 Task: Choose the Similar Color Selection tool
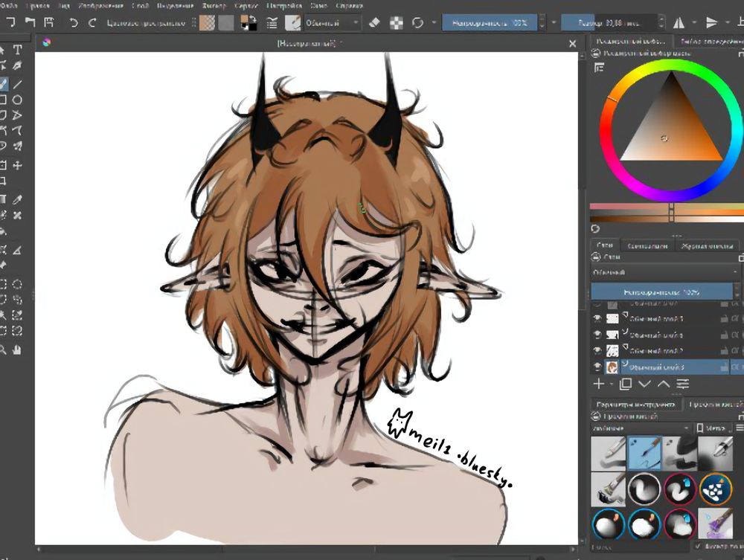click(x=17, y=315)
